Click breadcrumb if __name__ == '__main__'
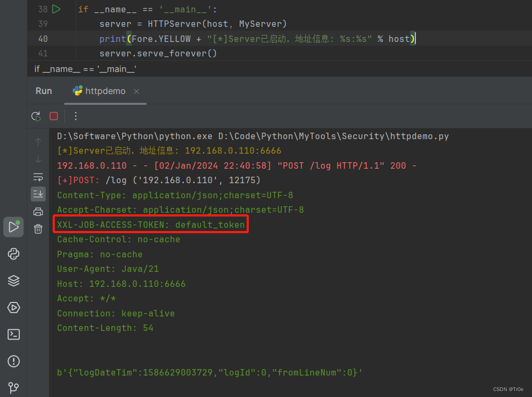This screenshot has width=532, height=397. [85, 69]
